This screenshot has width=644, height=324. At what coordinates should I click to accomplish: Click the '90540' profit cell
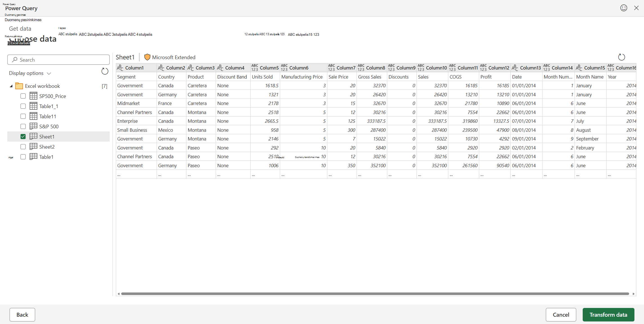coord(495,166)
